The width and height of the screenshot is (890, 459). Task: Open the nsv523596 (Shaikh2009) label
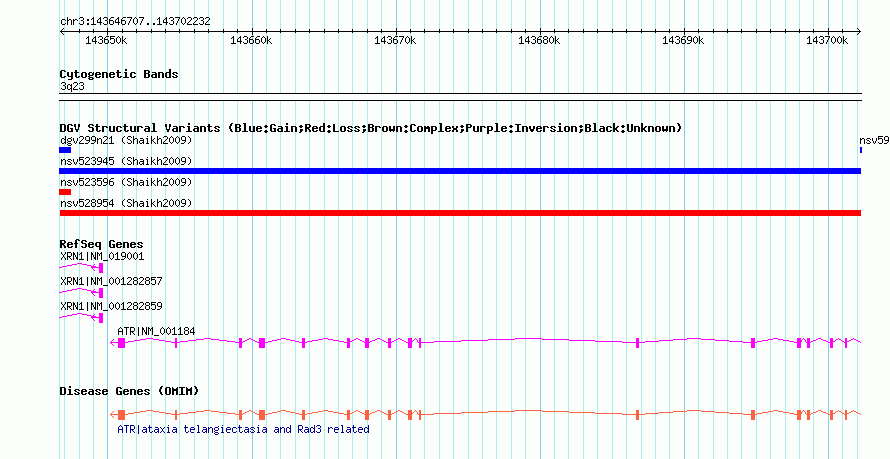pos(126,182)
